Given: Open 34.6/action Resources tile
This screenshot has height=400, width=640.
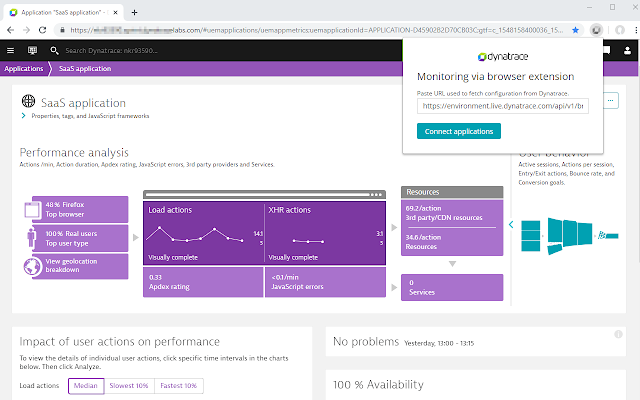Looking at the screenshot, I should coord(452,242).
